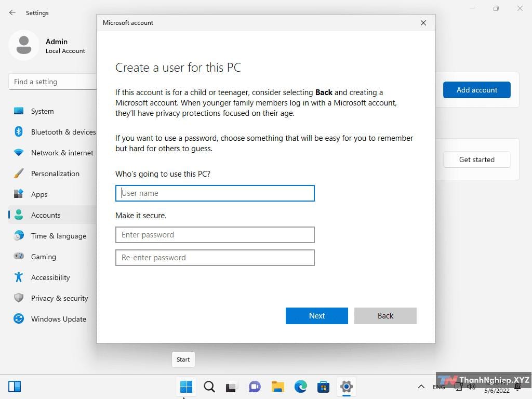Open Accessibility settings category
This screenshot has width=532, height=399.
tap(52, 277)
